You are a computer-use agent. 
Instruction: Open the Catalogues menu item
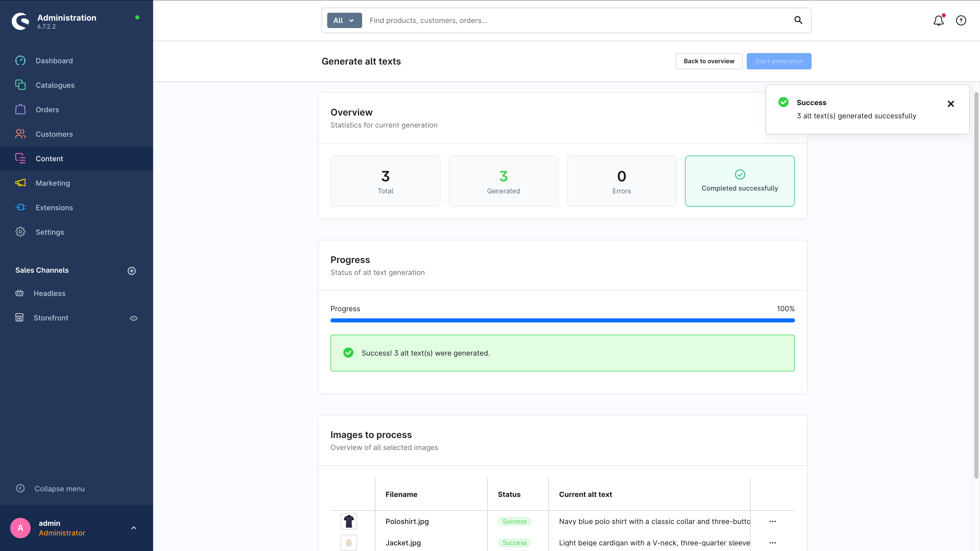pos(55,85)
